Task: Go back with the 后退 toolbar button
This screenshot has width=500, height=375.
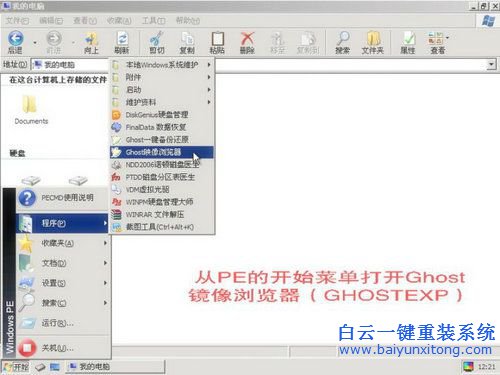Action: point(15,42)
